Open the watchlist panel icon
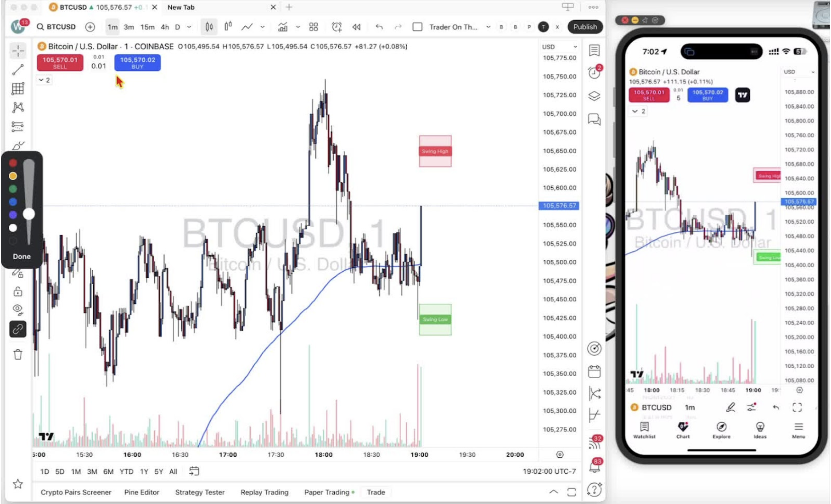Viewport: 831px width, 504px height. (595, 50)
